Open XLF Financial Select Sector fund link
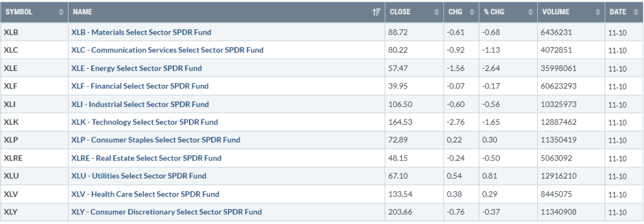 140,87
